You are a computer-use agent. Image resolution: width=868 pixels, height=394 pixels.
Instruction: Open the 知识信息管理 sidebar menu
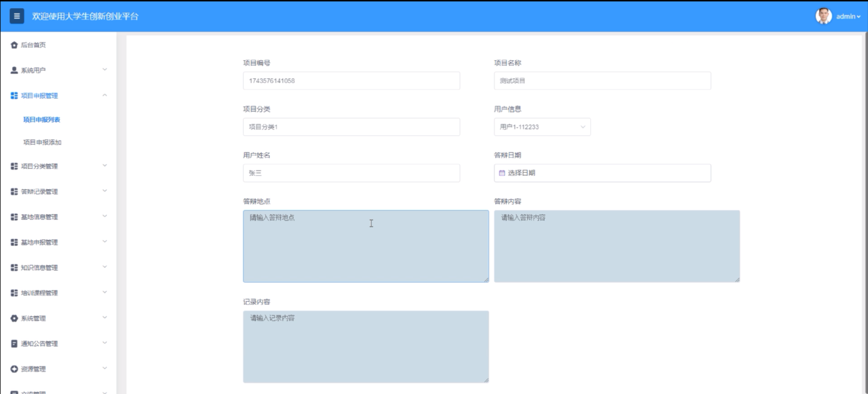click(x=39, y=267)
